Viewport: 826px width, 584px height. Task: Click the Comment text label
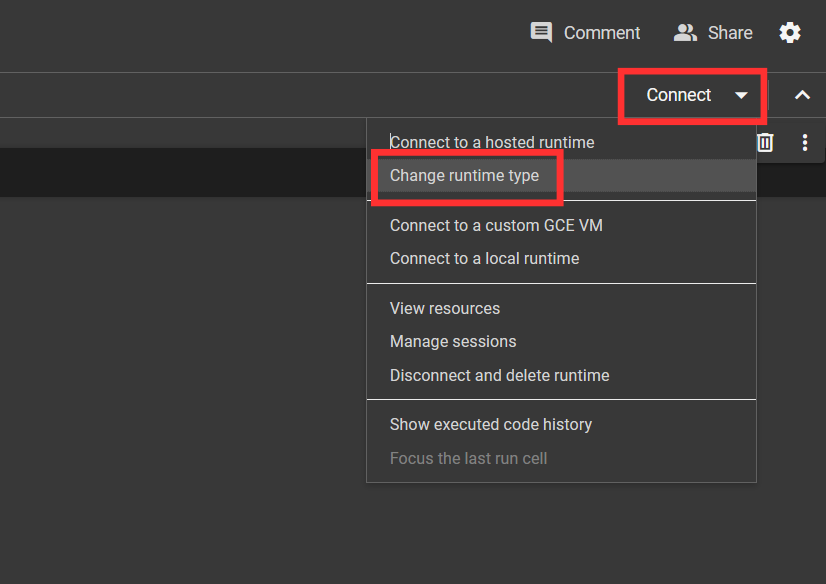click(x=602, y=33)
